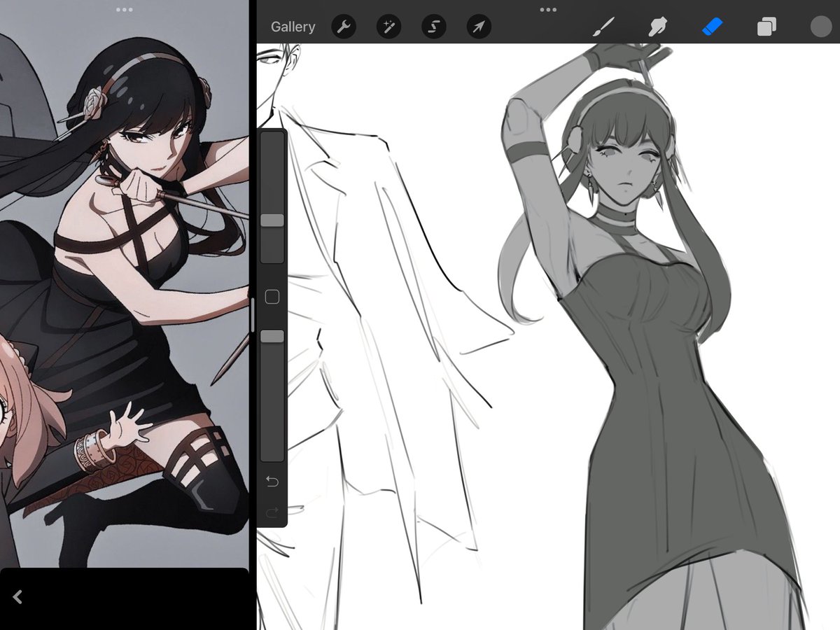
Task: Open multitasking dots above Procreate
Action: pos(548,10)
